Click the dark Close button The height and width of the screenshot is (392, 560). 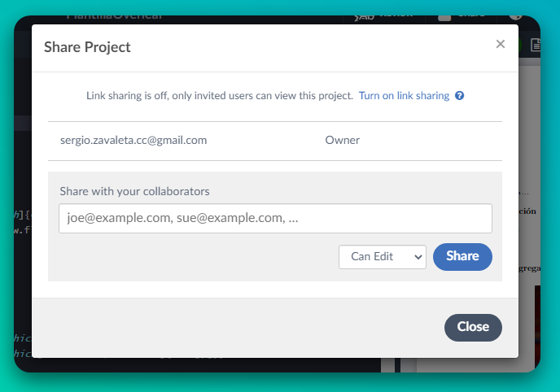pyautogui.click(x=473, y=328)
